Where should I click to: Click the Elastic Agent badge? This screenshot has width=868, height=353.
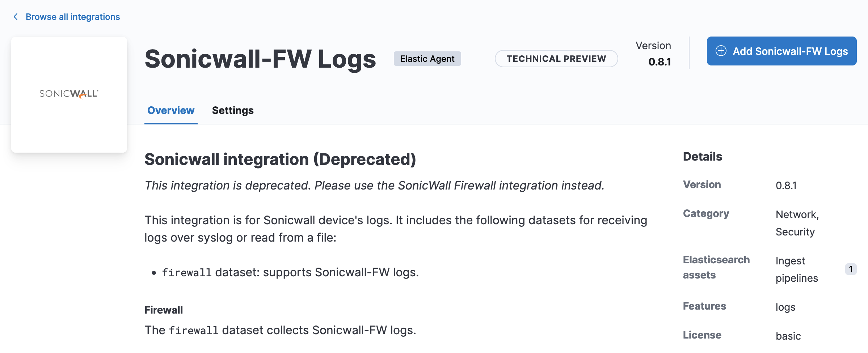[427, 59]
